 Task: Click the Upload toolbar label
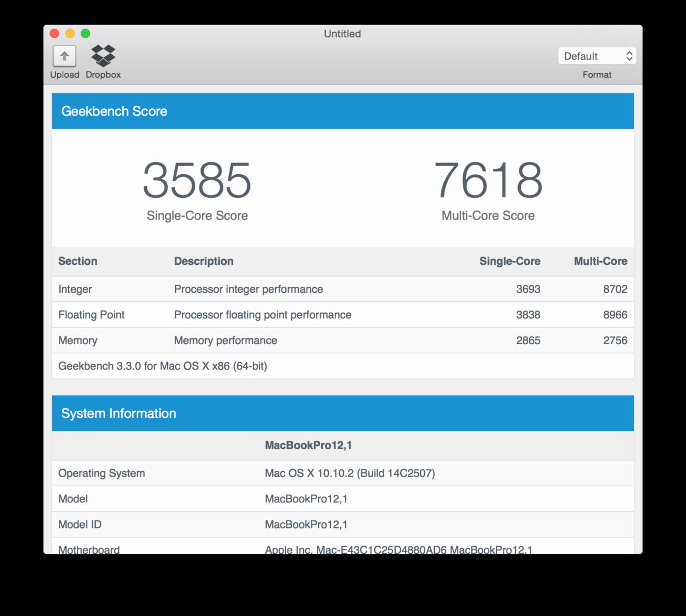[64, 75]
